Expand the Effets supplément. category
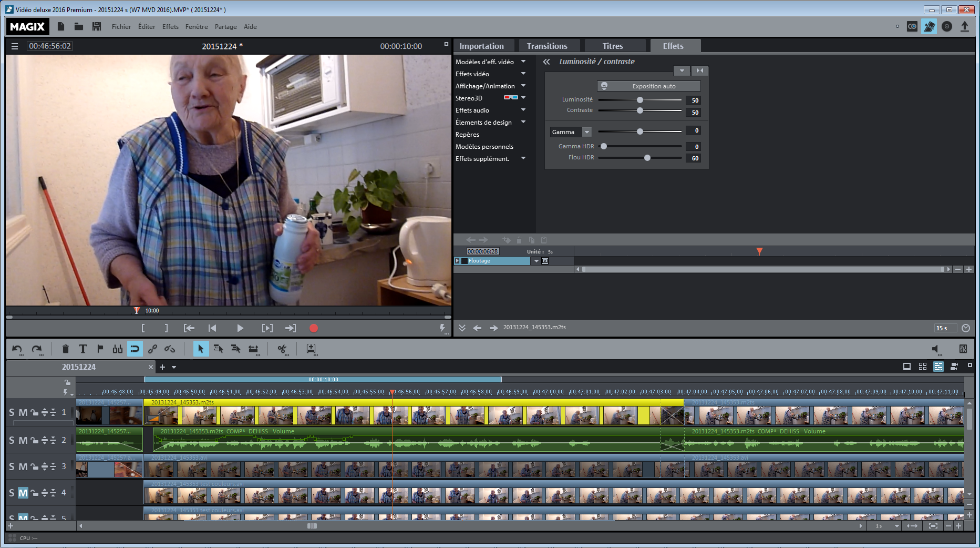 pos(523,158)
